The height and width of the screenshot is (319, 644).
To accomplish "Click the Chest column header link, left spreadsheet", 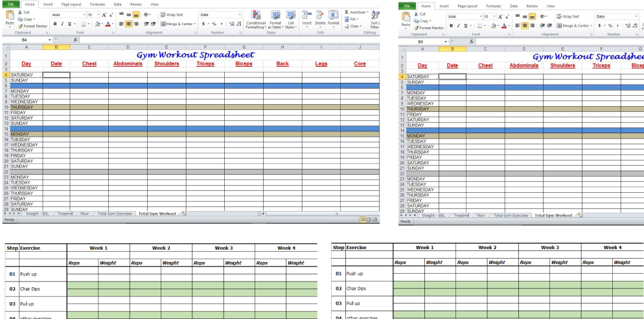I will click(89, 64).
